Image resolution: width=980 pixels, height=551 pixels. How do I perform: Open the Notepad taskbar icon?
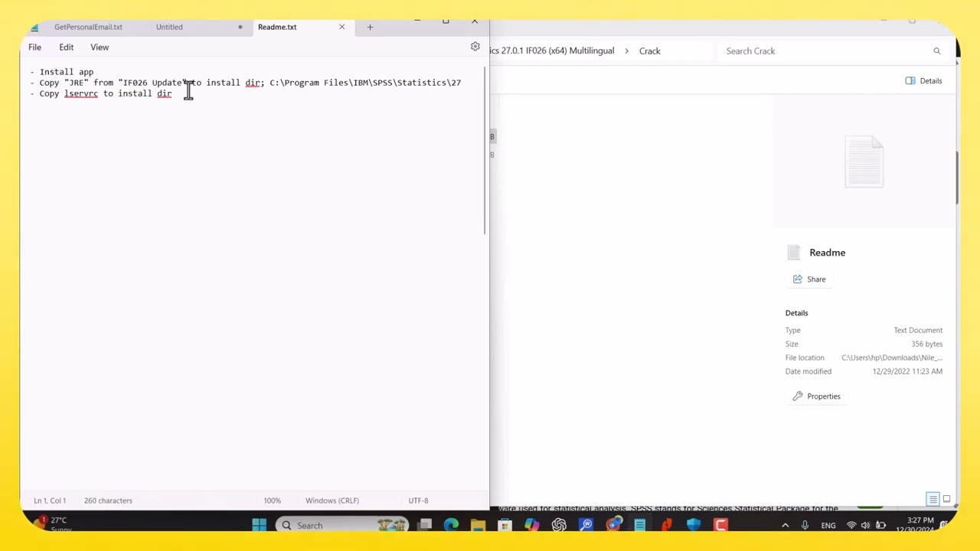[639, 525]
